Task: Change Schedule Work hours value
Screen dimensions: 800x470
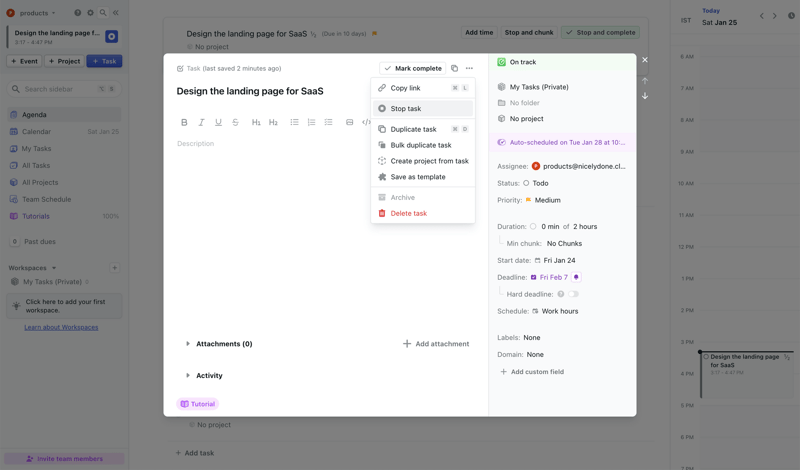Action: [x=555, y=311]
